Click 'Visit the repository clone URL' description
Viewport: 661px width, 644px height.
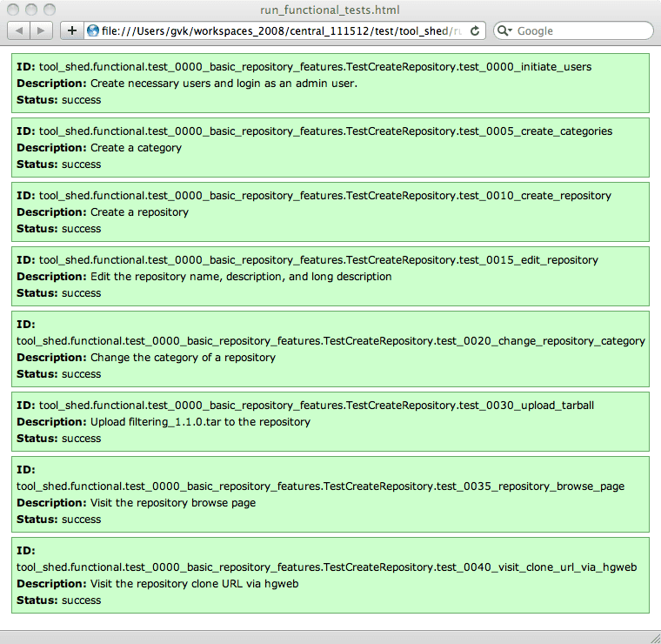click(x=194, y=584)
